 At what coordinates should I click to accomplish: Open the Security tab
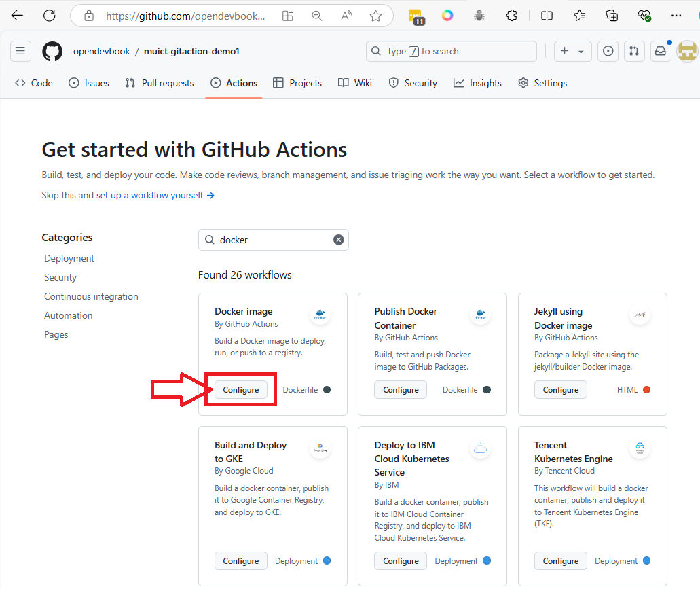(x=413, y=83)
